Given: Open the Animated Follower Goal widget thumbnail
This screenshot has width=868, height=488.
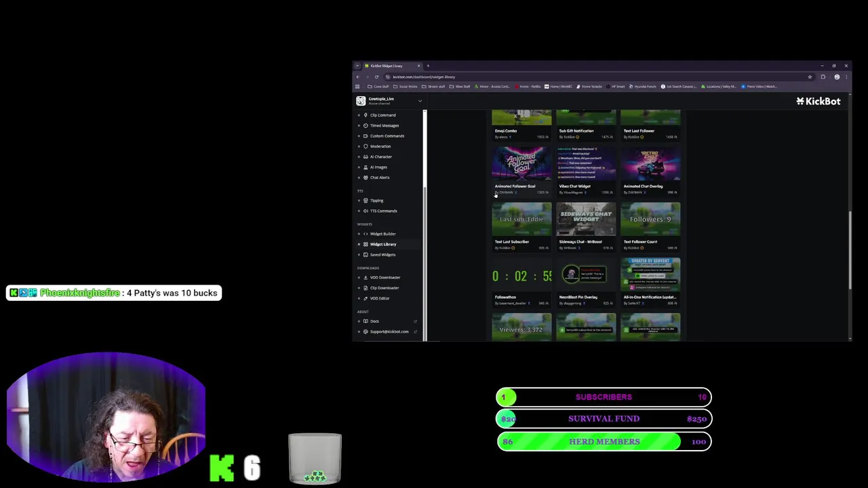Looking at the screenshot, I should 521,164.
